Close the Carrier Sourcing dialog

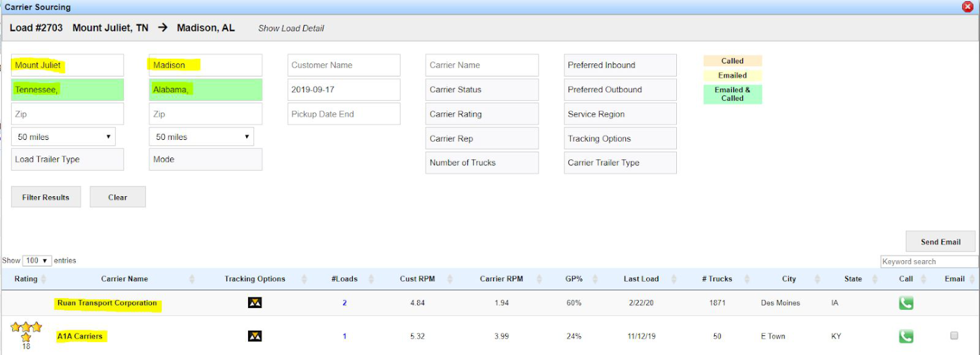point(968,7)
